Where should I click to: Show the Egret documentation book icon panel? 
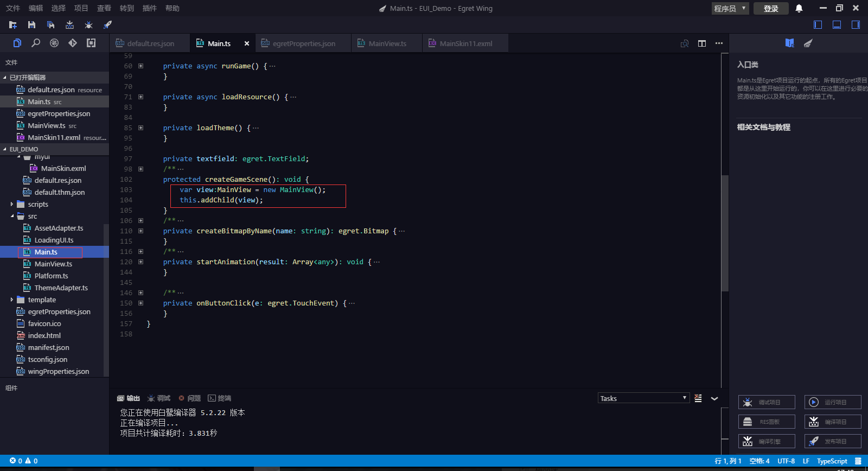[790, 43]
